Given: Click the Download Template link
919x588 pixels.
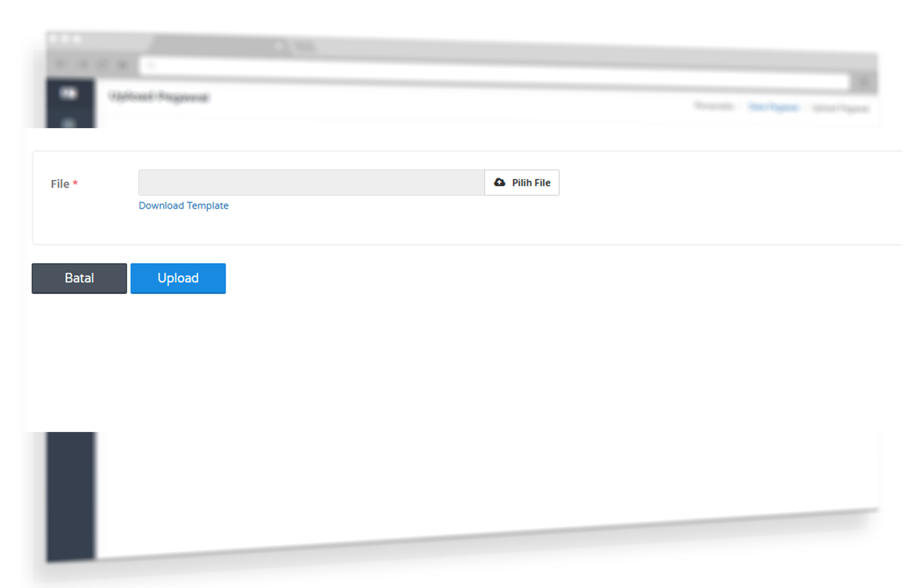Looking at the screenshot, I should point(183,205).
